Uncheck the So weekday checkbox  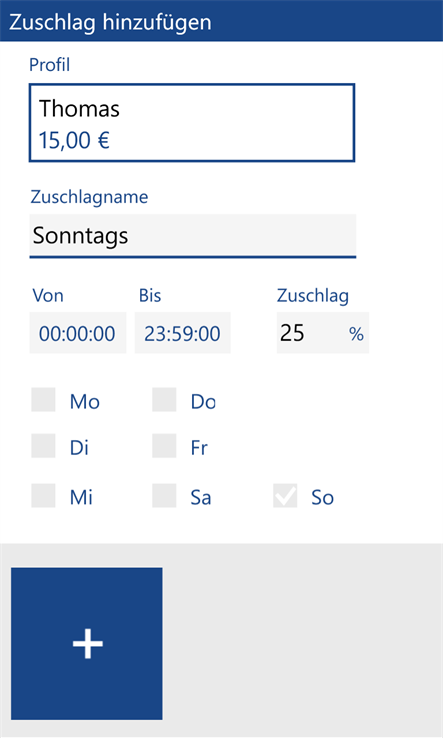point(285,495)
